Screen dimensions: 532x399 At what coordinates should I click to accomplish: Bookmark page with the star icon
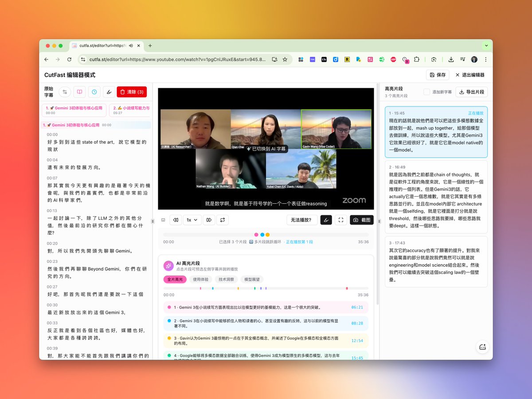(285, 59)
